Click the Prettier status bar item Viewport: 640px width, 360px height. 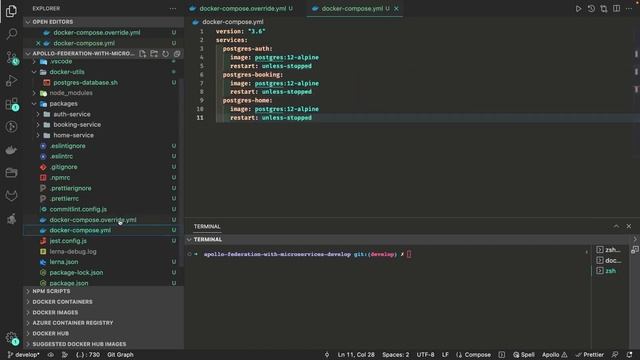tap(589, 355)
